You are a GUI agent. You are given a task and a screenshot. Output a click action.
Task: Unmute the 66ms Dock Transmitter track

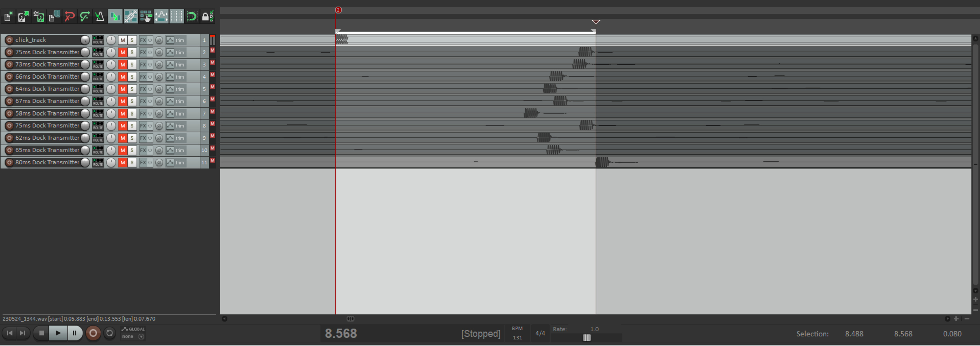122,77
